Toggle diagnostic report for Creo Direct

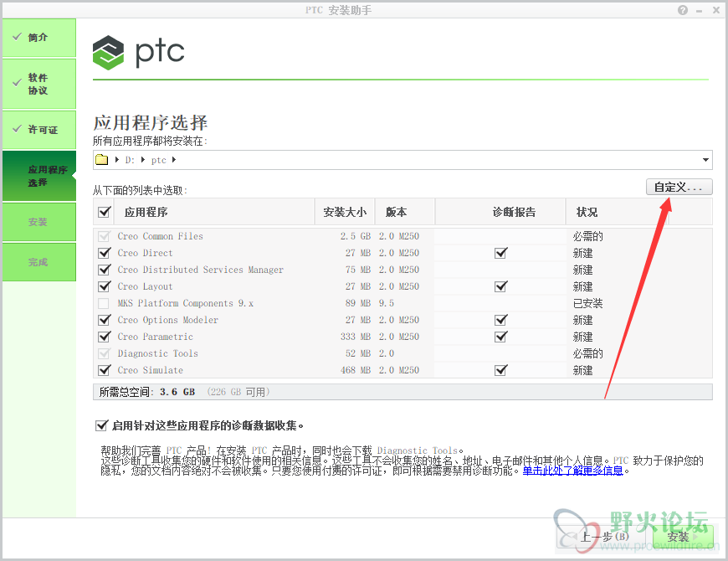pos(501,253)
